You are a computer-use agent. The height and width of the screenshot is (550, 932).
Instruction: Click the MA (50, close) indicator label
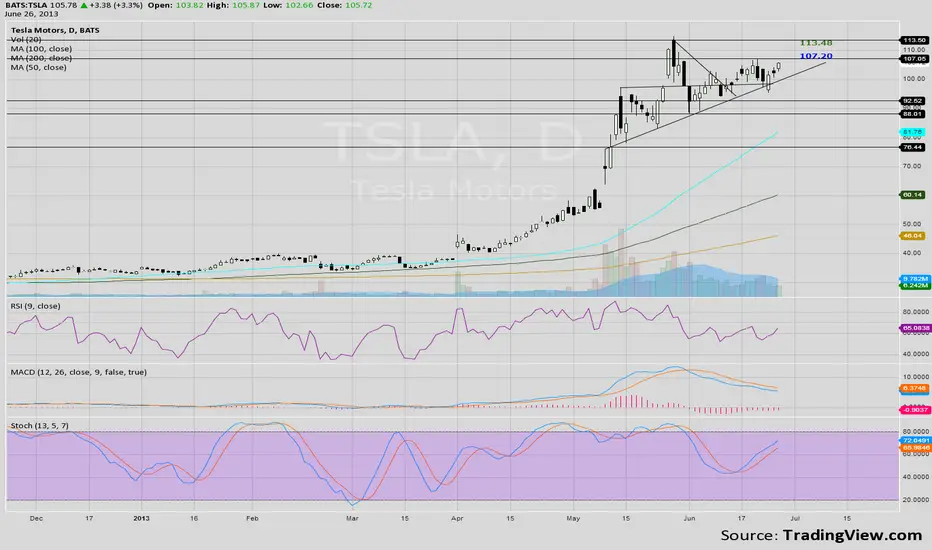tap(39, 68)
